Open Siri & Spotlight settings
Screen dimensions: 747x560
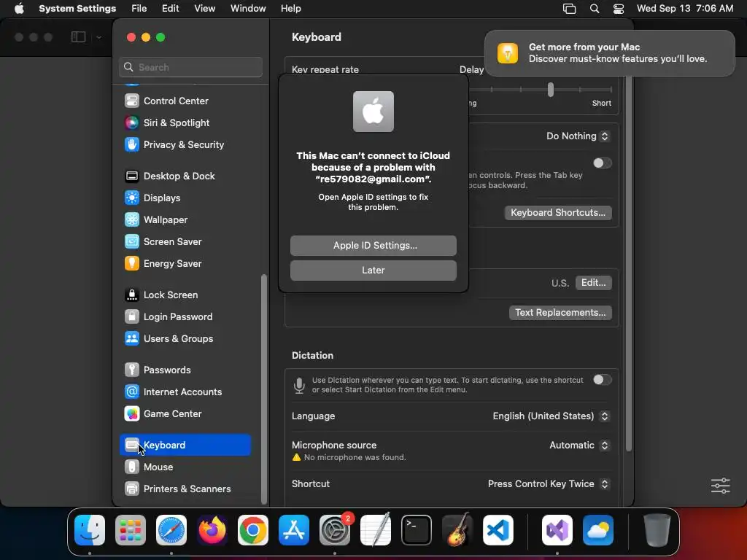pos(185,122)
